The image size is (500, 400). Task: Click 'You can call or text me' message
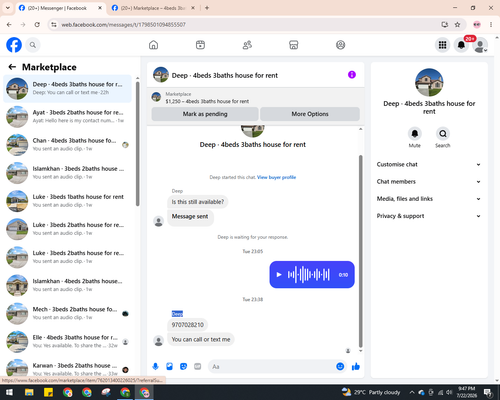click(x=201, y=339)
